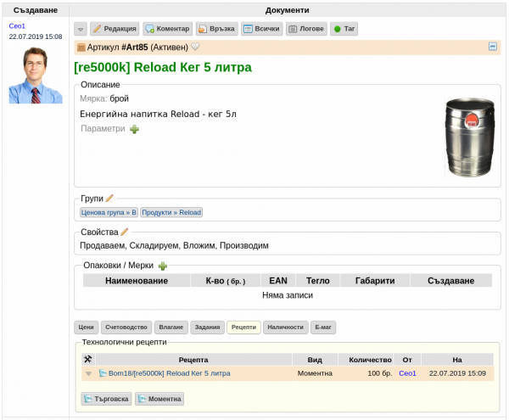Click the Моментна type cell in recipe row

315,373
